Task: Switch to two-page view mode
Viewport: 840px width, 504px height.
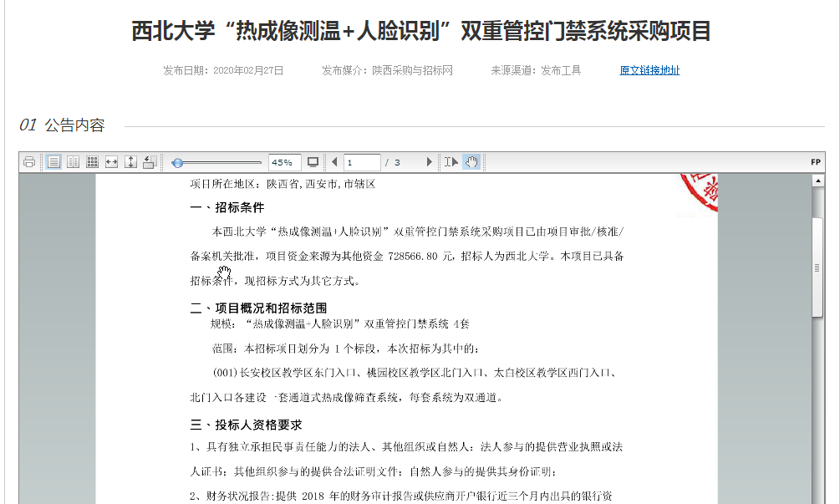Action: (x=73, y=162)
